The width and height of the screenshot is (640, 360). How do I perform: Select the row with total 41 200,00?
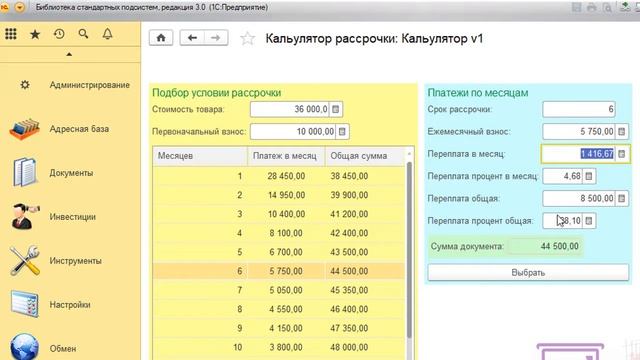[x=279, y=214]
